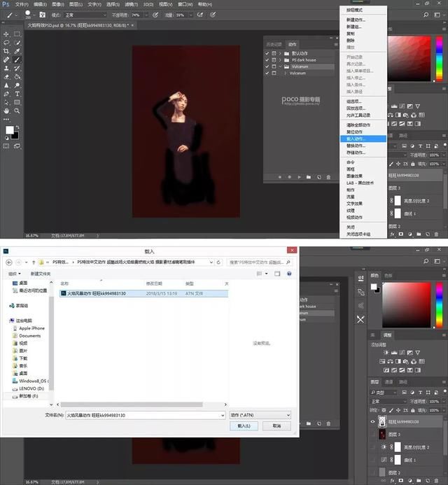Click the Play action button in Actions panel
This screenshot has height=485, width=448.
299,178
